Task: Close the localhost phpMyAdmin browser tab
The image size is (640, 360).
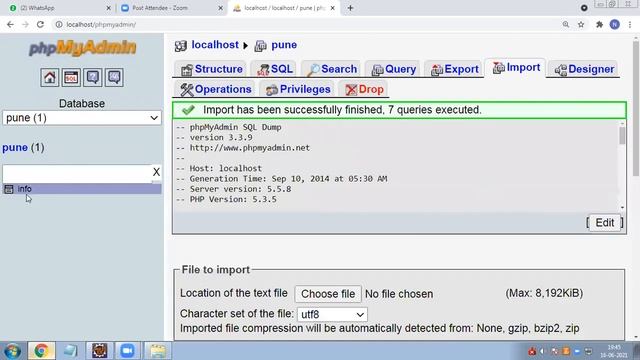Action: coord(333,8)
